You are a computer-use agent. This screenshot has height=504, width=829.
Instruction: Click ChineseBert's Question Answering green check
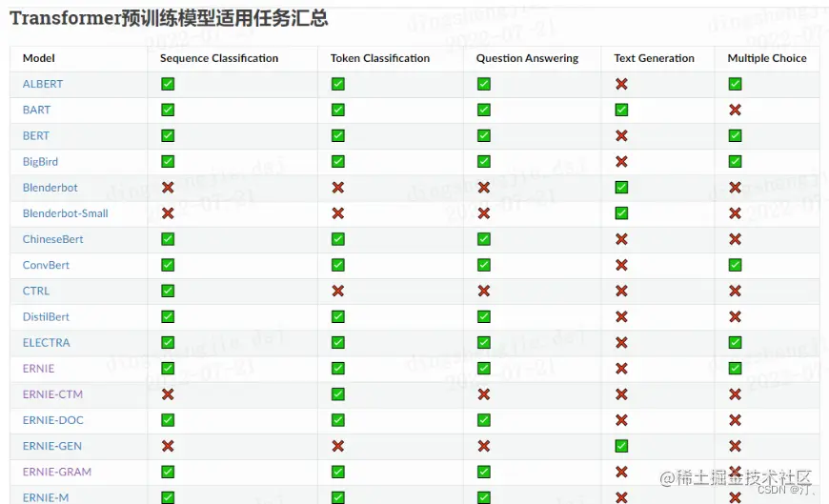[484, 239]
